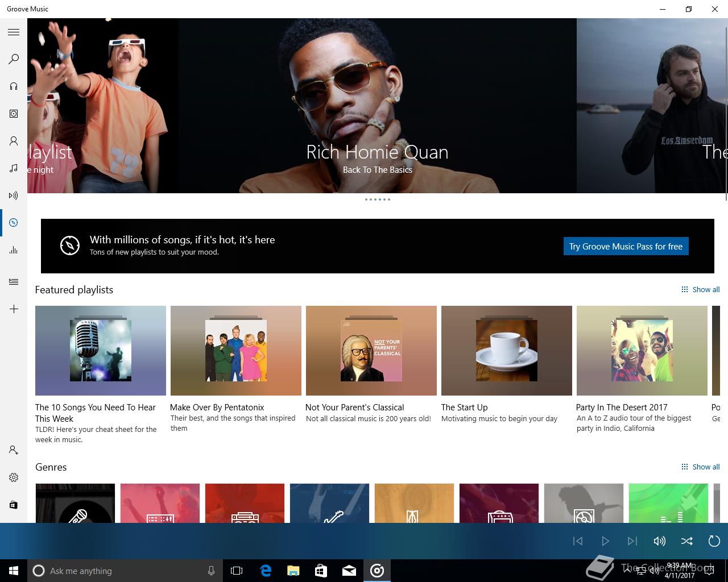This screenshot has width=728, height=582.
Task: Try Groove Music Pass for free
Action: click(x=626, y=246)
